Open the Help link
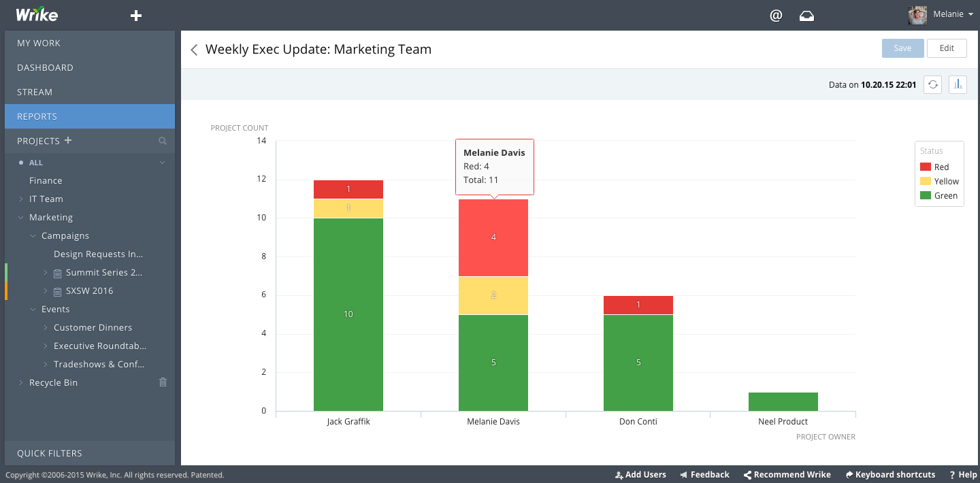This screenshot has height=483, width=980. point(968,475)
